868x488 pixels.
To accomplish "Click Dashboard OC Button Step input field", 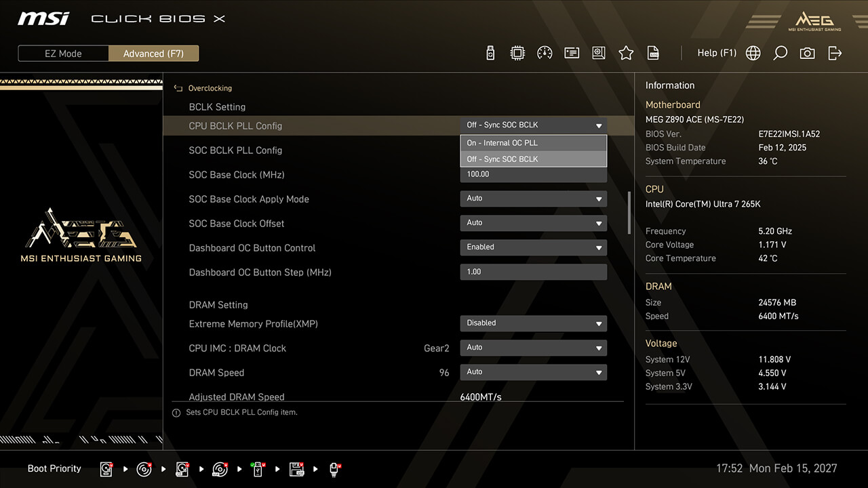I will coord(533,272).
